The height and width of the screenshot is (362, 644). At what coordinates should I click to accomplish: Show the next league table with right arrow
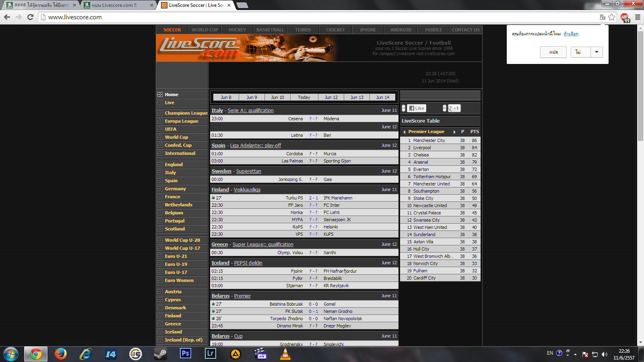click(454, 132)
